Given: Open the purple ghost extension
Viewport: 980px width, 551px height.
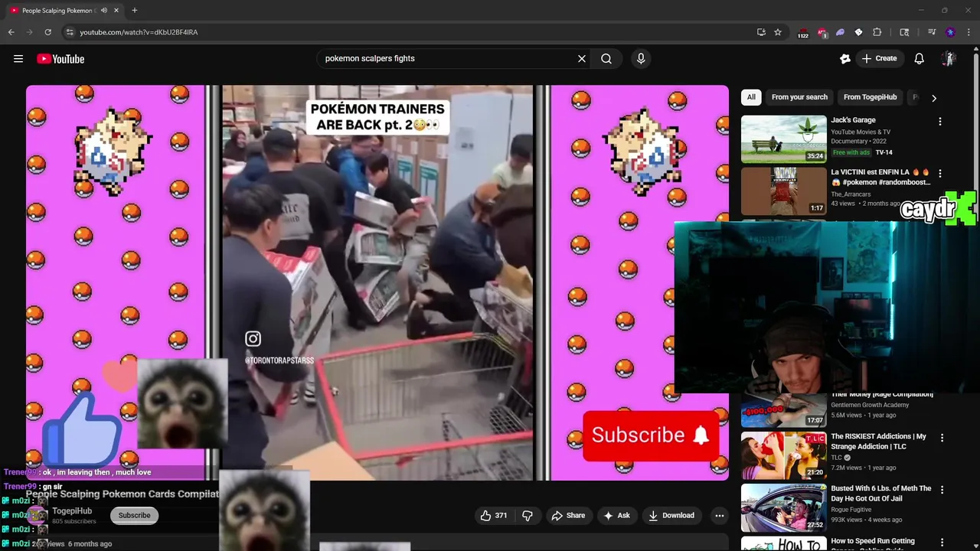Looking at the screenshot, I should (x=840, y=32).
